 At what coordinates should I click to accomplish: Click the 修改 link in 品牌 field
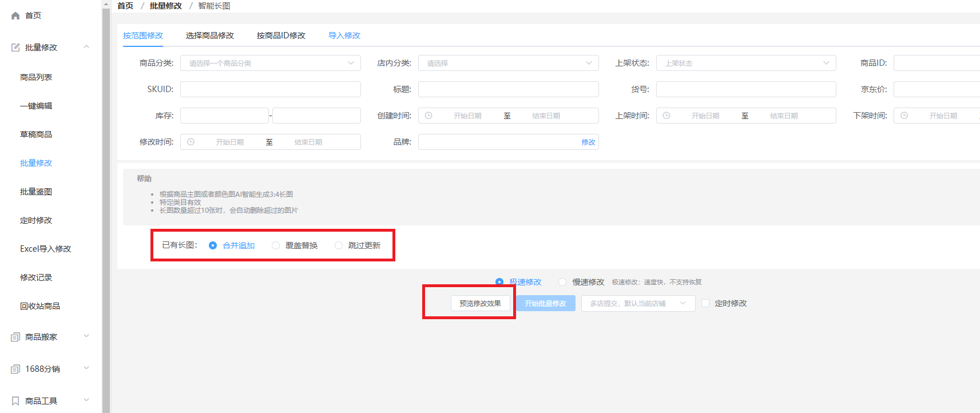click(x=589, y=142)
